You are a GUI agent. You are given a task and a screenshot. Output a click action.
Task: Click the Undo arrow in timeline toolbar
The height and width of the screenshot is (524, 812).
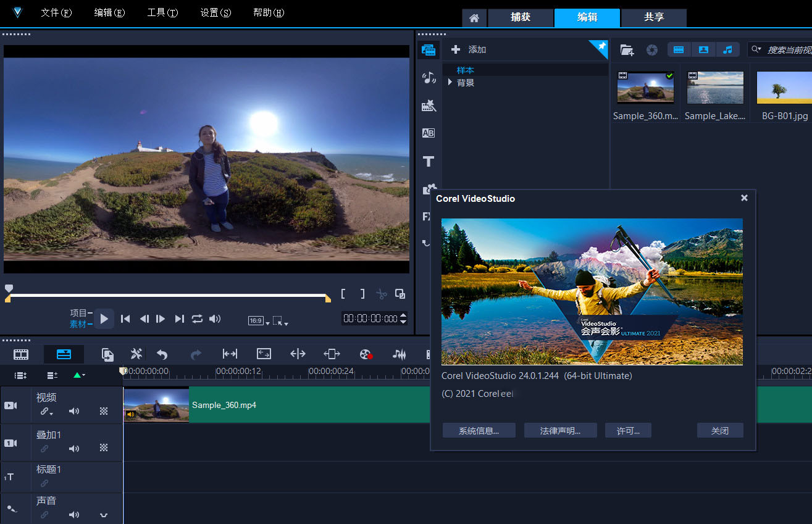point(162,354)
